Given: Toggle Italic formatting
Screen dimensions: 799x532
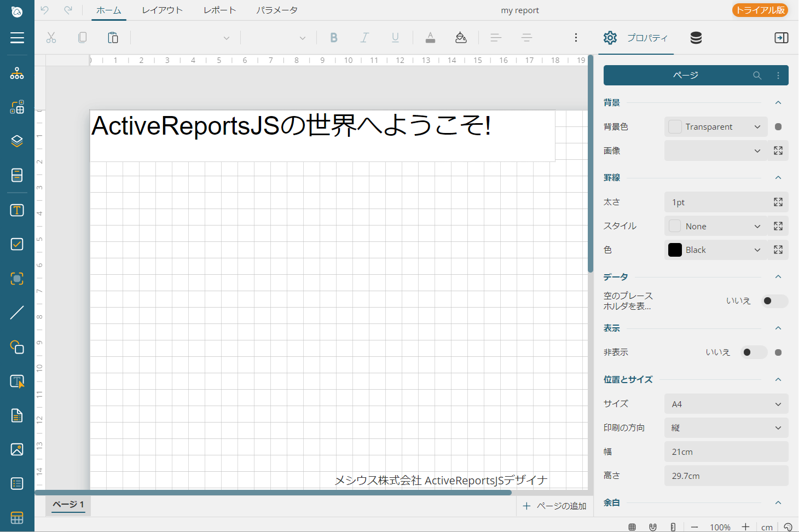Looking at the screenshot, I should point(364,37).
